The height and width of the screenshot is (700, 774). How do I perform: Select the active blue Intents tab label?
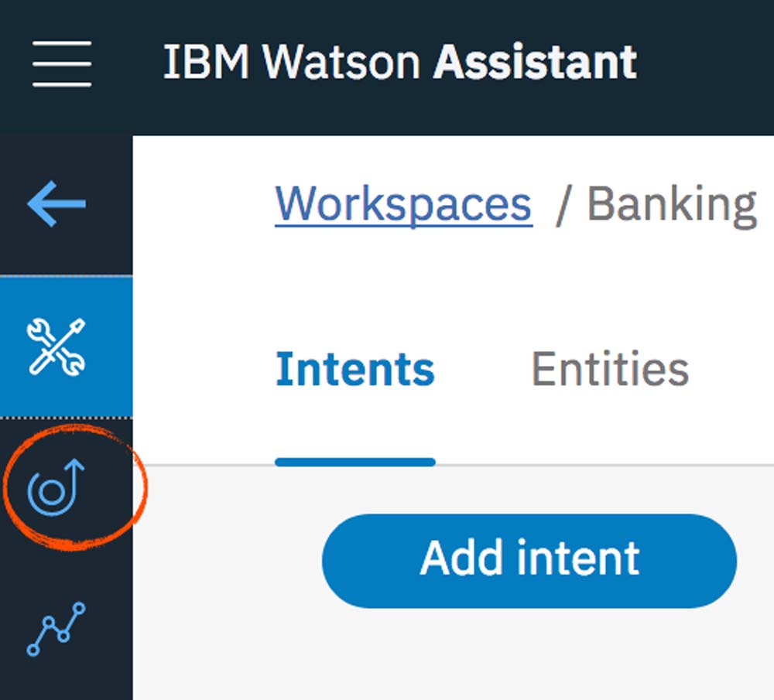(x=355, y=370)
